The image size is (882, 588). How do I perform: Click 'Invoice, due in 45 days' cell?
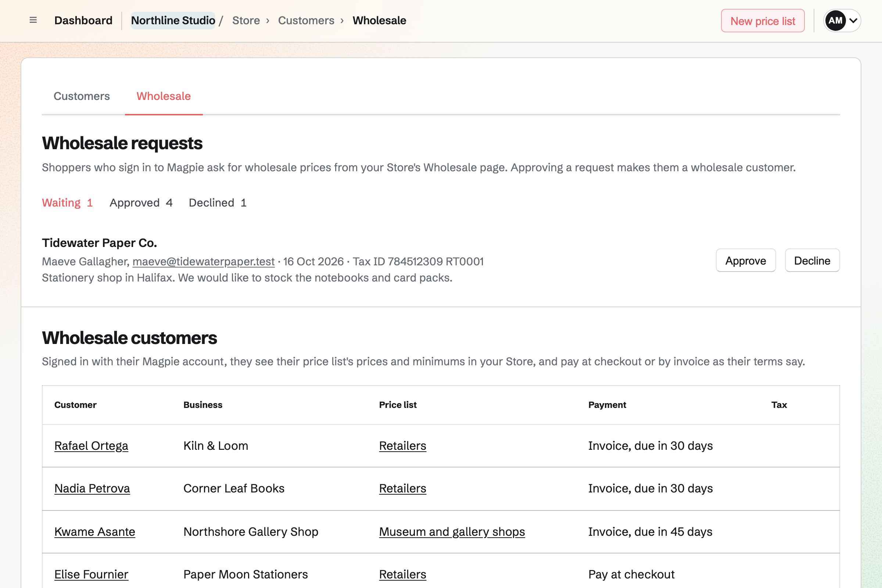(x=650, y=532)
